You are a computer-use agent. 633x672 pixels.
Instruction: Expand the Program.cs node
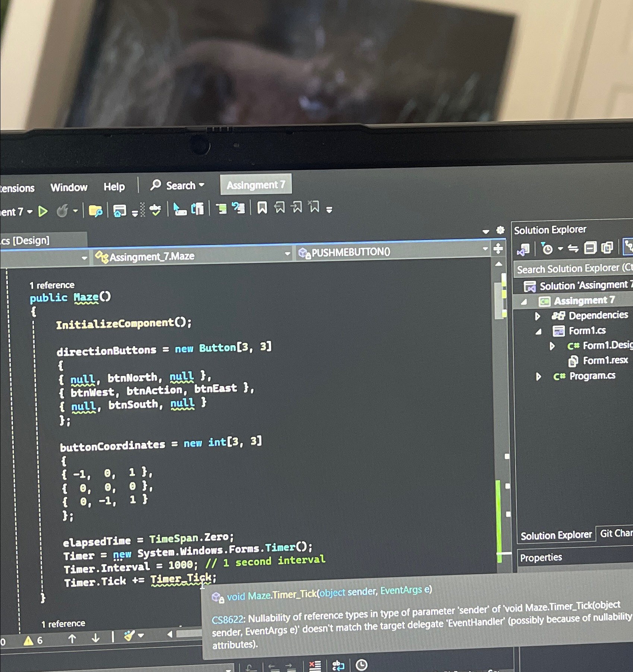tap(538, 376)
